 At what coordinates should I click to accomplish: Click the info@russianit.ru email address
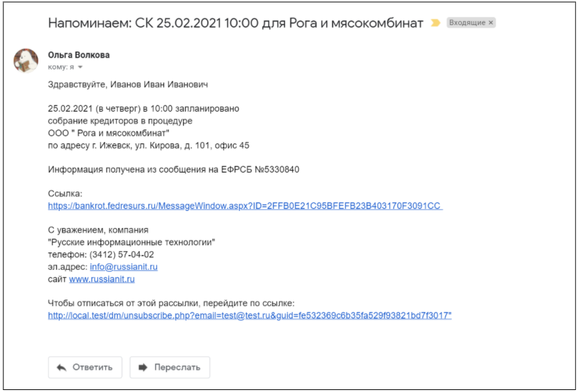(x=124, y=267)
